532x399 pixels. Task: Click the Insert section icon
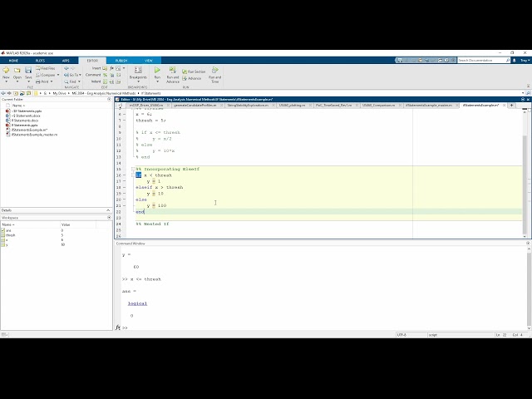point(105,68)
